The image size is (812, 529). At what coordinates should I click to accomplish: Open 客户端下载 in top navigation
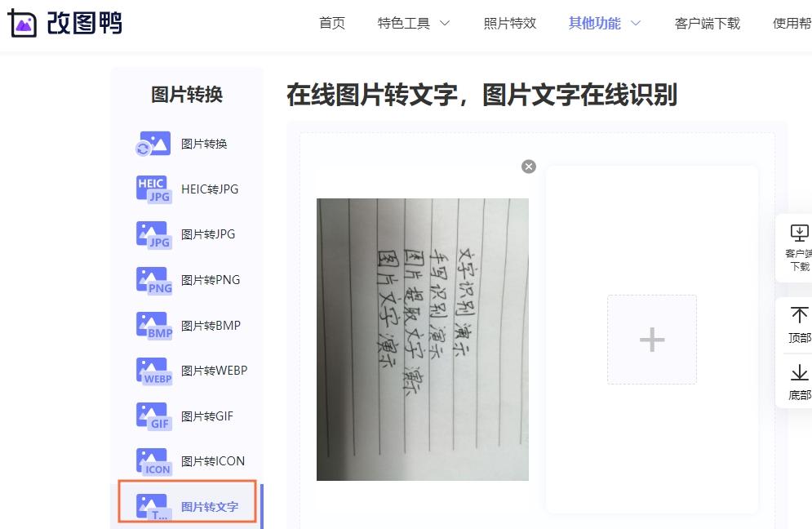point(708,24)
